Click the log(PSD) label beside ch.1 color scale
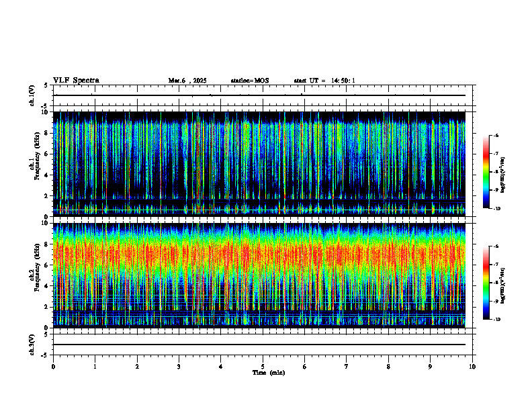The image size is (532, 411). tap(502, 175)
